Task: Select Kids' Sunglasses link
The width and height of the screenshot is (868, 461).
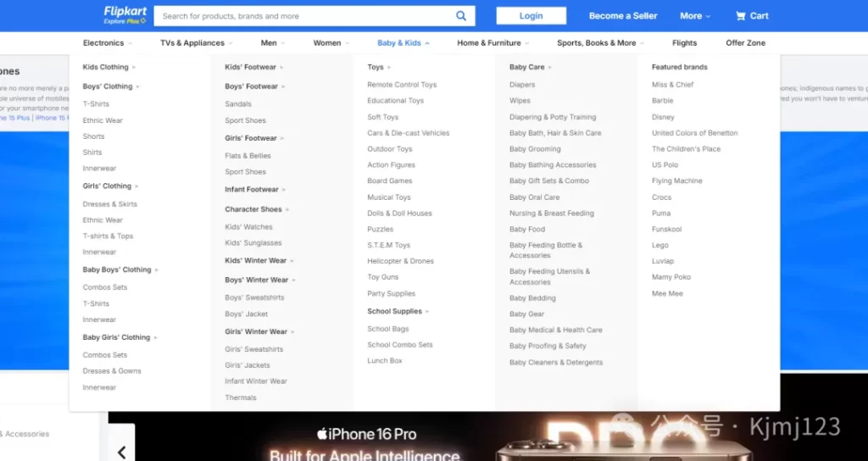Action: [253, 243]
